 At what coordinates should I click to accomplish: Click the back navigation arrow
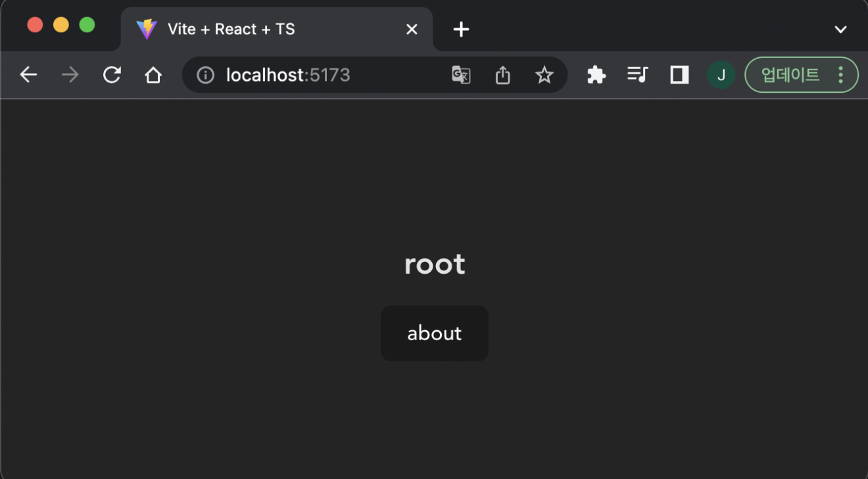(x=28, y=75)
